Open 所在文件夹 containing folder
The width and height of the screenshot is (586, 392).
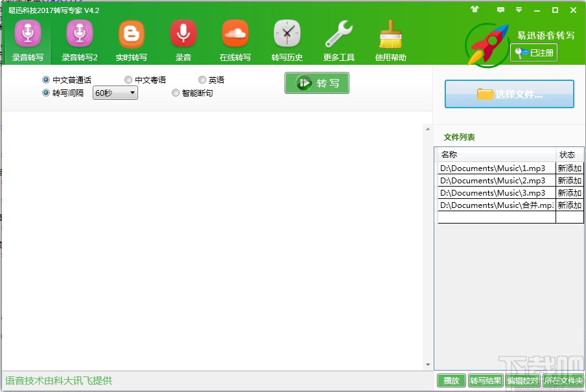[x=563, y=380]
